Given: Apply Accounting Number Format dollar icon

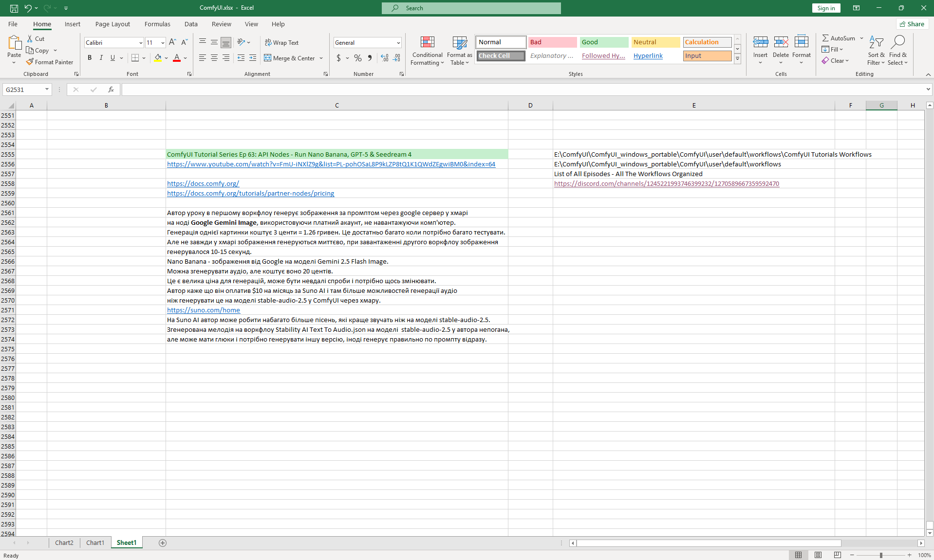Looking at the screenshot, I should 339,58.
